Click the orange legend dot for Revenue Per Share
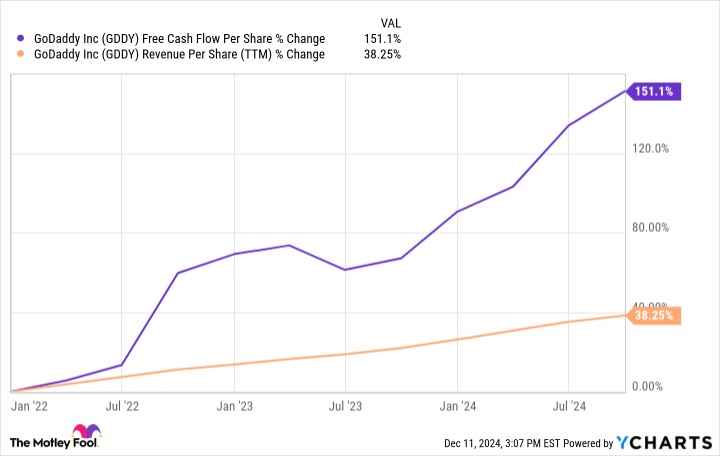 (20, 54)
